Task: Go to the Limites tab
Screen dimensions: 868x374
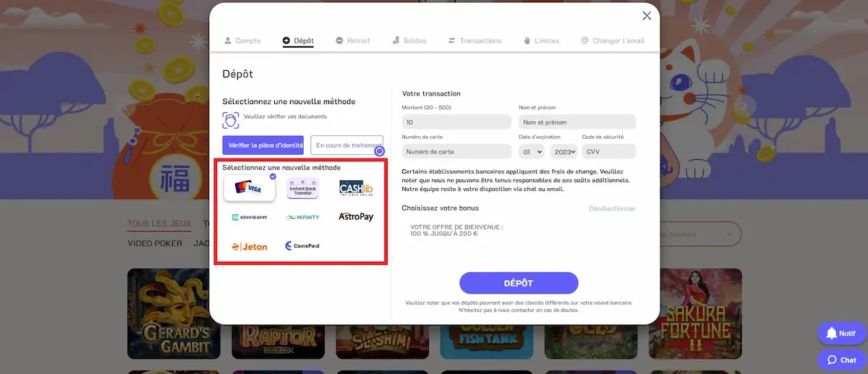Action: click(541, 41)
